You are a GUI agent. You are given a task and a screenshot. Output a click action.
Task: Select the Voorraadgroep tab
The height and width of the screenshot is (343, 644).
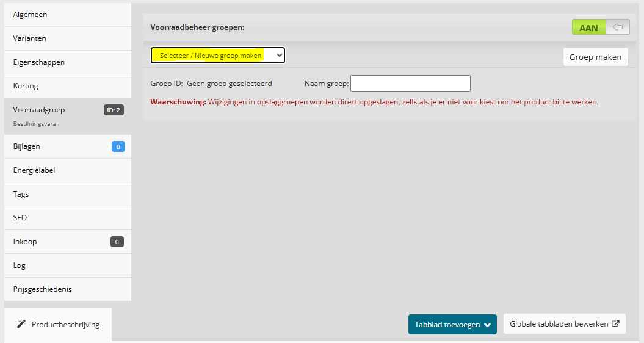68,116
